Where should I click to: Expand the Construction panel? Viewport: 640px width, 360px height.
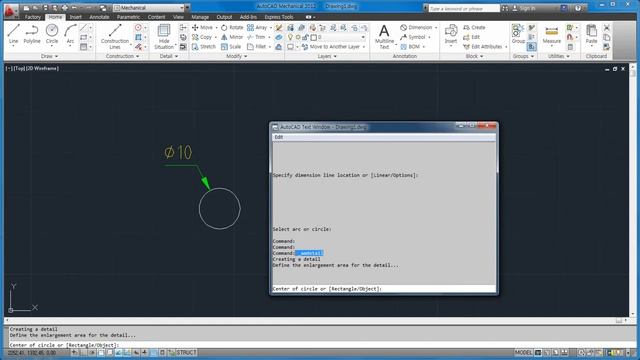point(122,56)
